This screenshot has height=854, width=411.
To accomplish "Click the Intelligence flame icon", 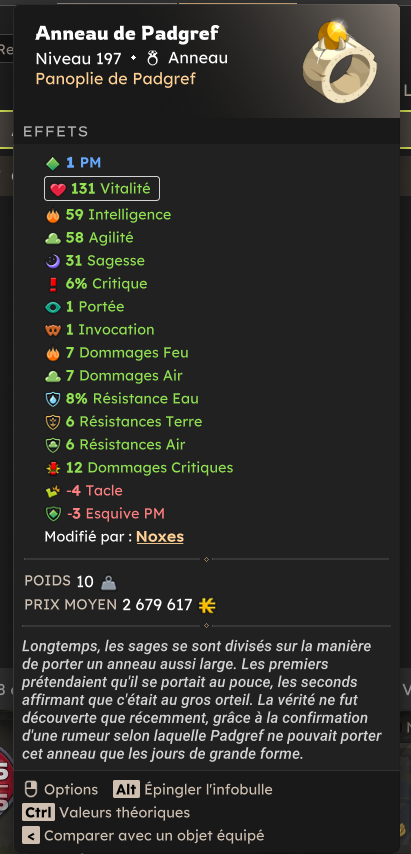I will click(53, 215).
